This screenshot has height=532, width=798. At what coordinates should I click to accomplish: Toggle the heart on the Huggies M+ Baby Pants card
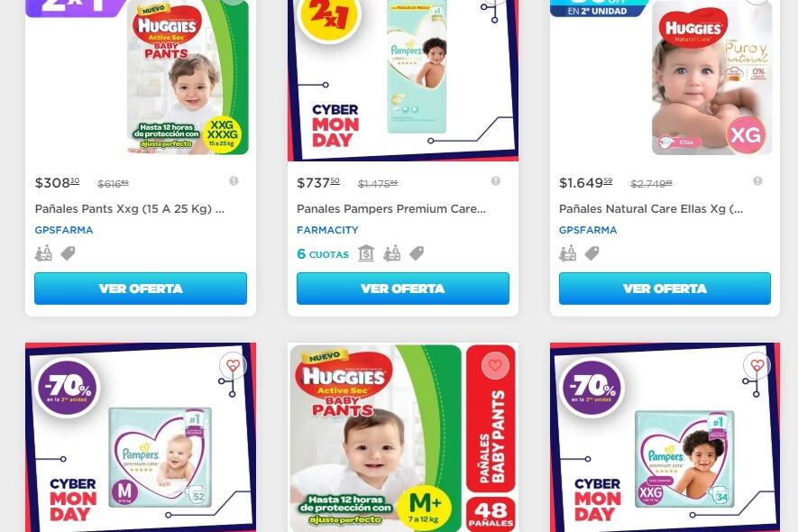(x=495, y=365)
